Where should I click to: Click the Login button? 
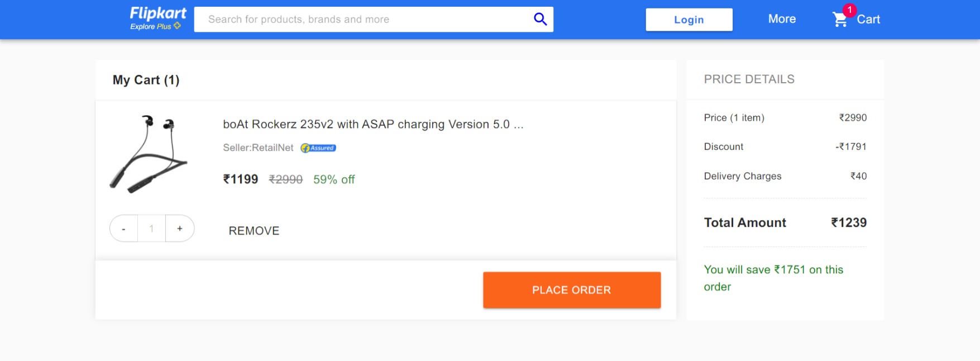click(x=689, y=19)
